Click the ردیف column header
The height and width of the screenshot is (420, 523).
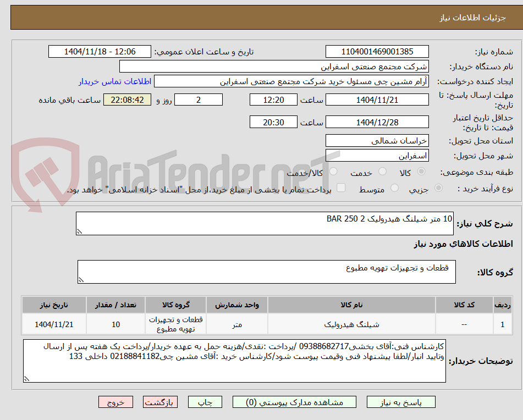(503, 305)
